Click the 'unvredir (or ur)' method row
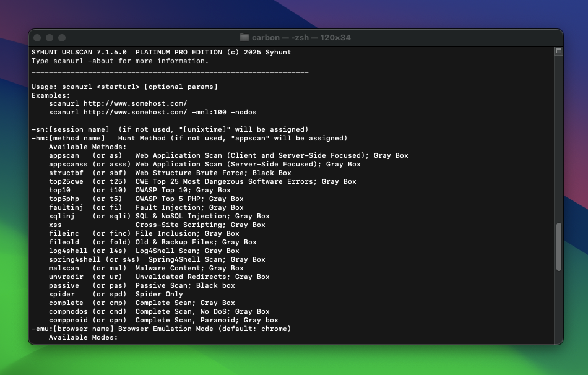The height and width of the screenshot is (375, 588). pos(159,277)
